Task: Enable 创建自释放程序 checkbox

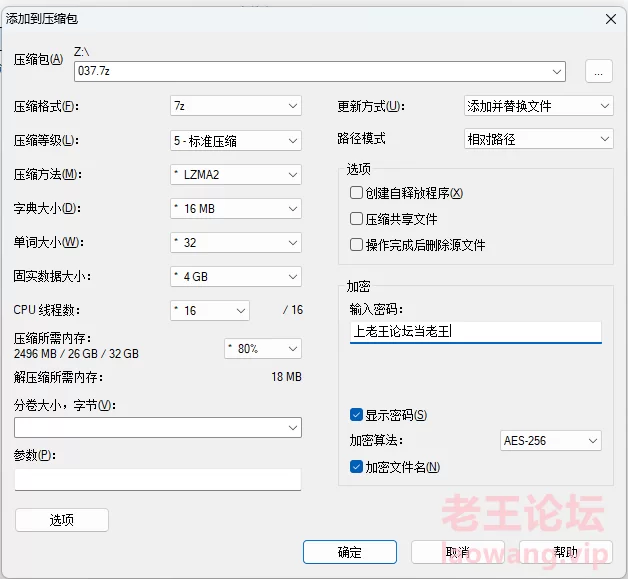Action: 357,193
